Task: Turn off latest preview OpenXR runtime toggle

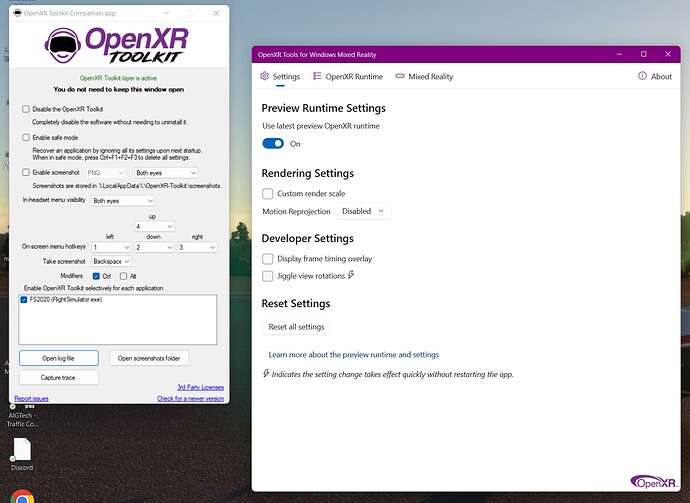Action: click(273, 144)
